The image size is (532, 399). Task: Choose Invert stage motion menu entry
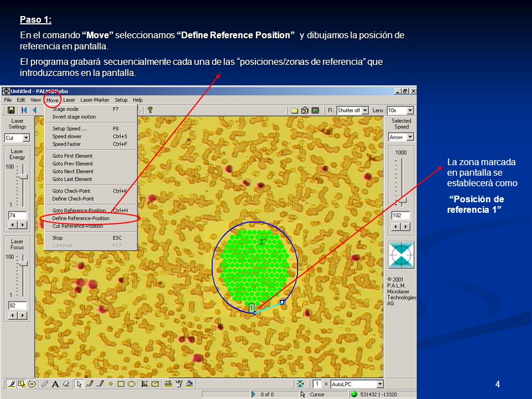(x=91, y=117)
